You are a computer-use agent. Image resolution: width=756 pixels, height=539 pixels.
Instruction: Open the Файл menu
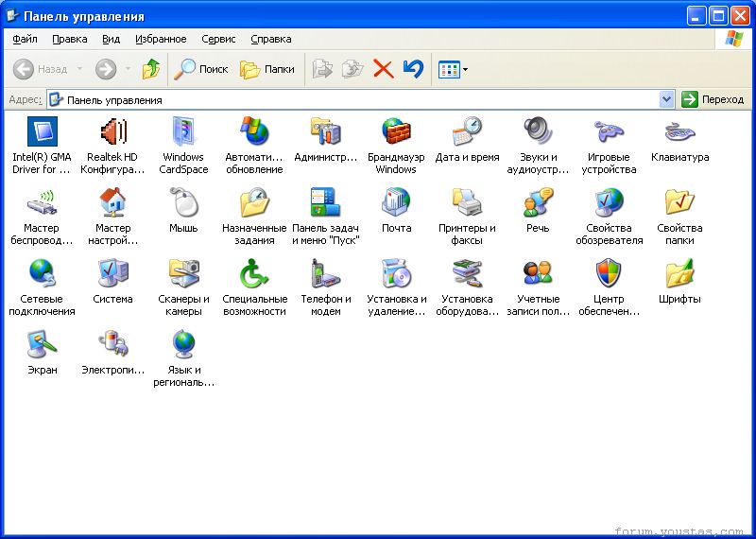pyautogui.click(x=26, y=39)
